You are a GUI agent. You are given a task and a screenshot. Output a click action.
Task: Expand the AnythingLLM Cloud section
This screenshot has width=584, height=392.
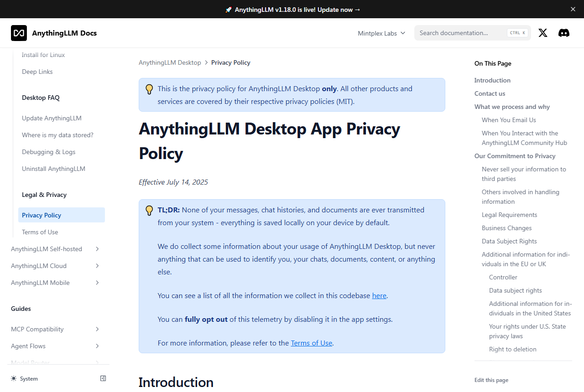(56, 266)
